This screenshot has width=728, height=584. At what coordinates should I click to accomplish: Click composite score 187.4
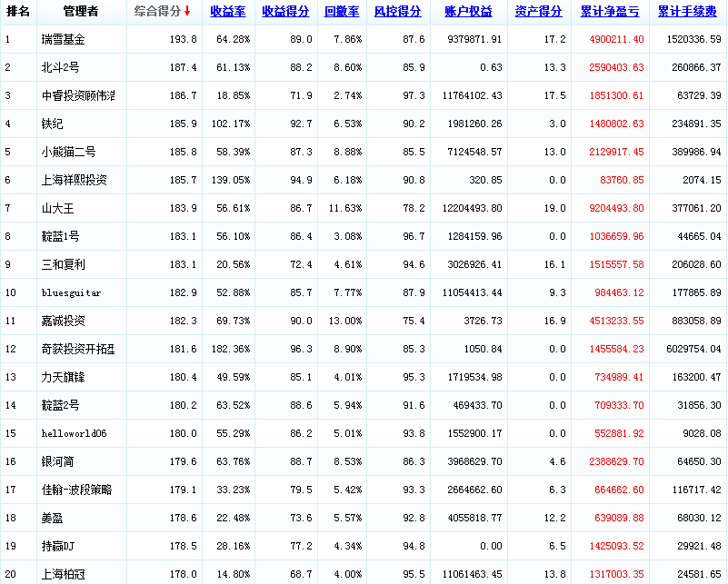tap(183, 67)
